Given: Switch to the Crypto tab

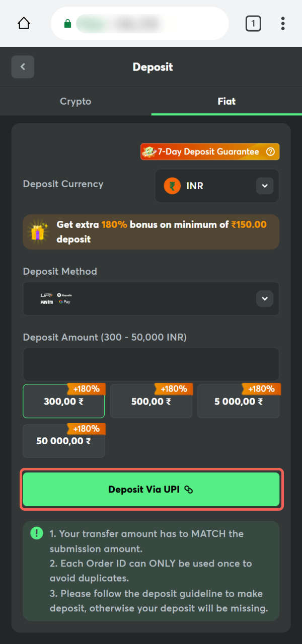Looking at the screenshot, I should click(x=75, y=101).
